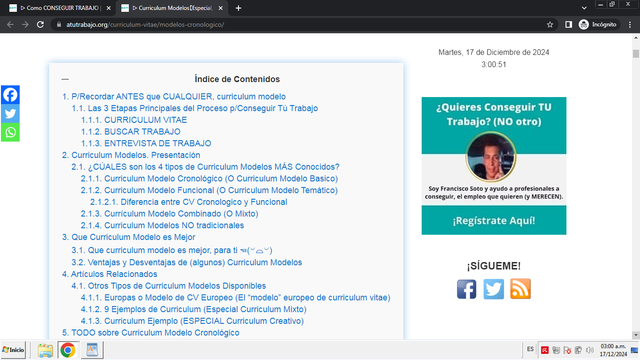Open File Explorer from the taskbar

[45, 350]
